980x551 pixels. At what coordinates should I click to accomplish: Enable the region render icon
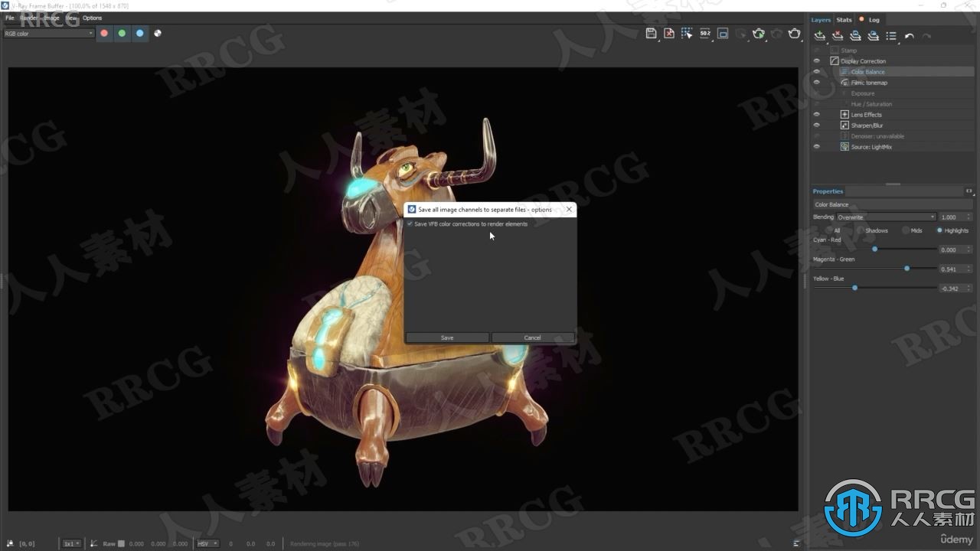tap(723, 34)
